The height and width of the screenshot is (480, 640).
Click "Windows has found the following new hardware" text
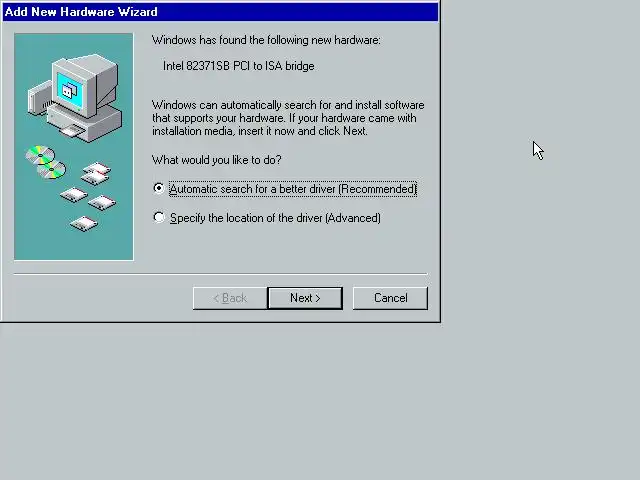(266, 40)
